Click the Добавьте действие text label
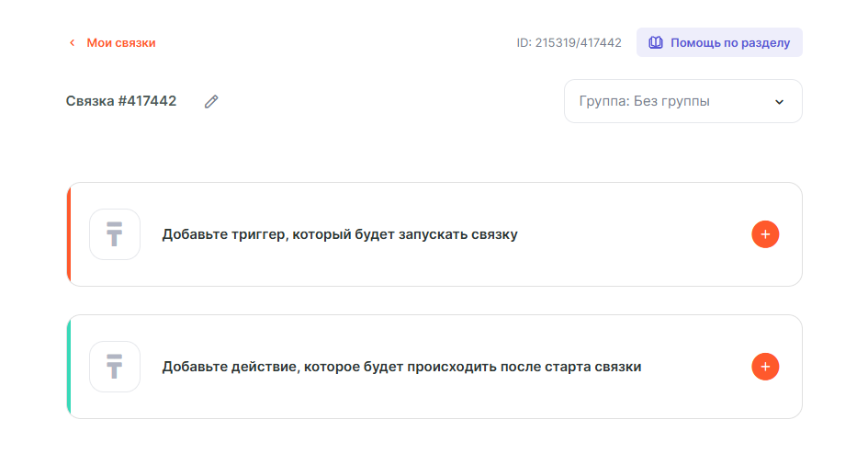 coord(401,367)
